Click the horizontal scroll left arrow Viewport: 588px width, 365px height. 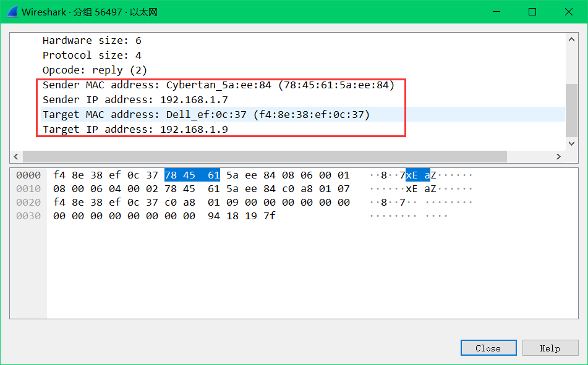point(15,156)
